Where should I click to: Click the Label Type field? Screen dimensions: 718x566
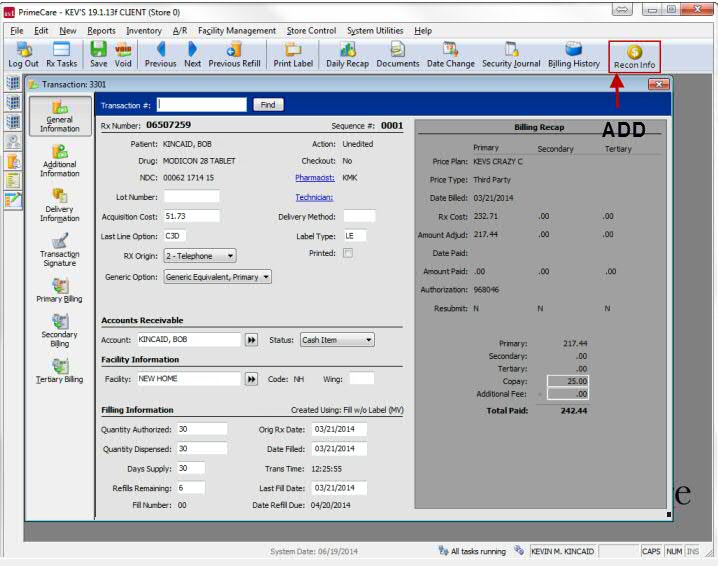355,236
